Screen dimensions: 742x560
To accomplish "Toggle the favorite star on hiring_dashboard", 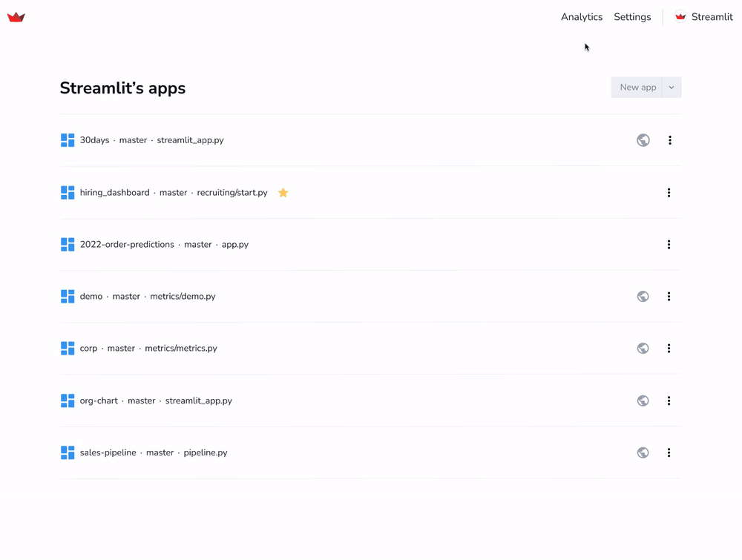I will coord(283,192).
